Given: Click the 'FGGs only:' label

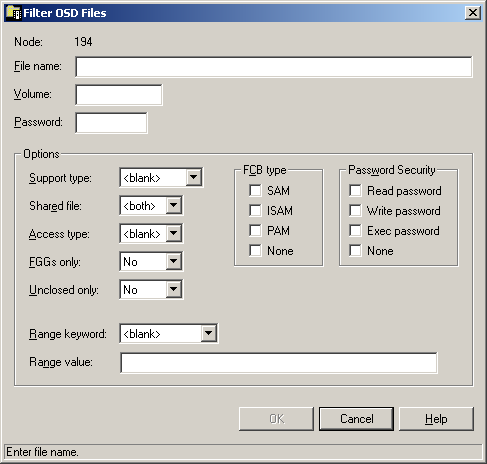Looking at the screenshot, I should coord(55,262).
